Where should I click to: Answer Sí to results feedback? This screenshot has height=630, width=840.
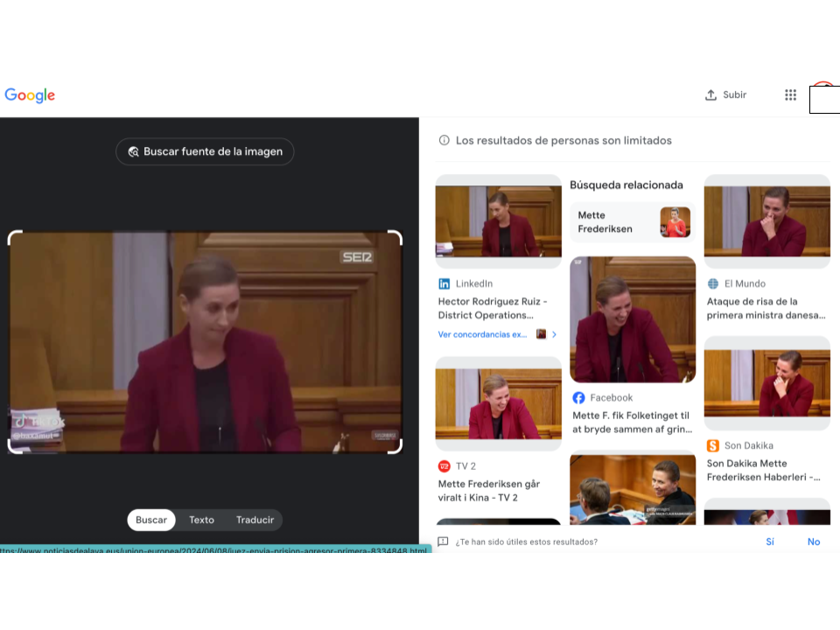[x=770, y=542]
